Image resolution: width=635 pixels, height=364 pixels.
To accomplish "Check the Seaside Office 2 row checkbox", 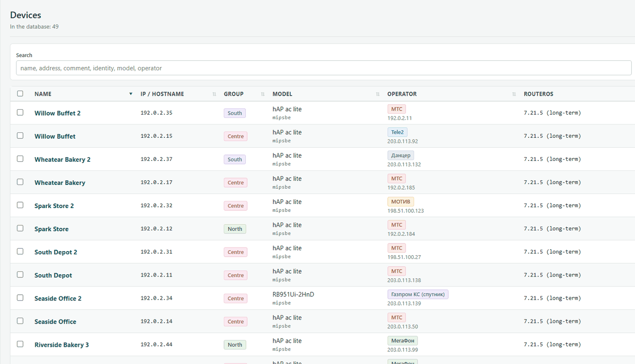I will click(20, 297).
